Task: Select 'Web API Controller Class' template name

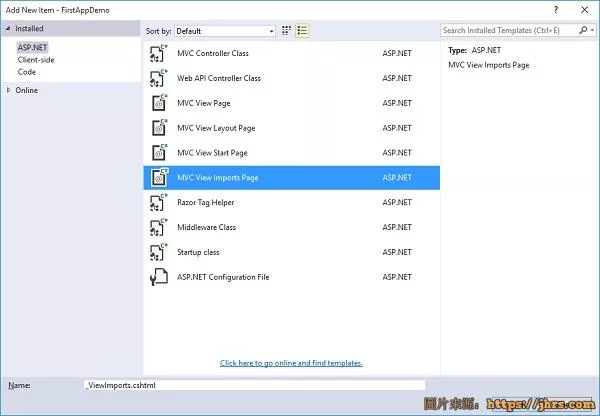Action: point(219,78)
